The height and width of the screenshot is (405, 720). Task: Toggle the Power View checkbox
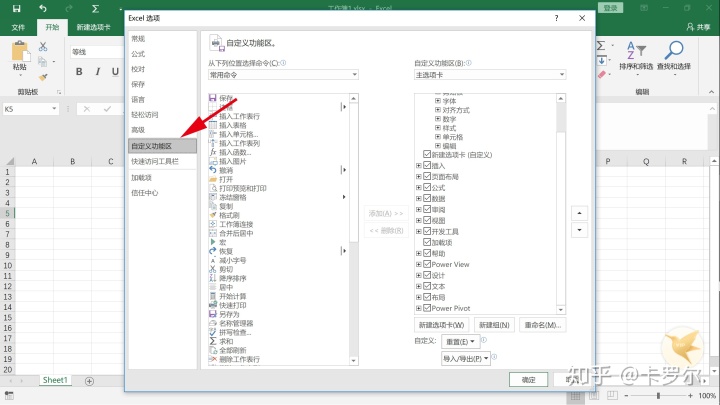click(x=427, y=264)
